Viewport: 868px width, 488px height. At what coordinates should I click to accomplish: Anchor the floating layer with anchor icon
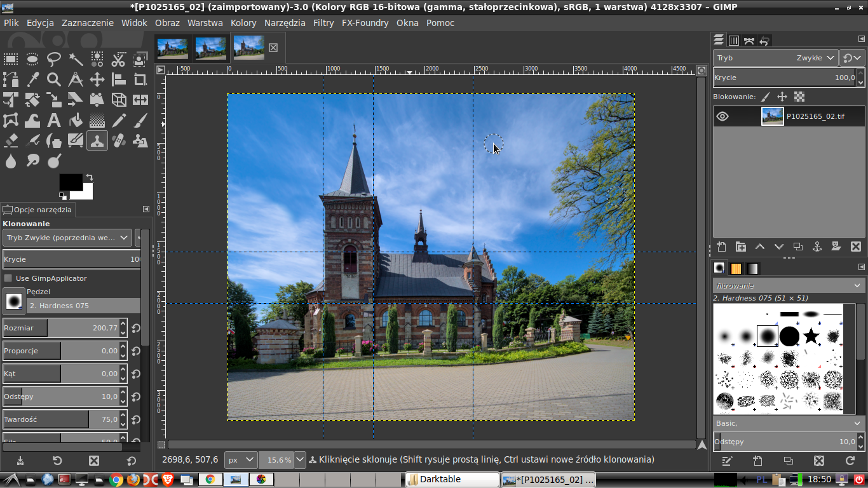(x=817, y=247)
